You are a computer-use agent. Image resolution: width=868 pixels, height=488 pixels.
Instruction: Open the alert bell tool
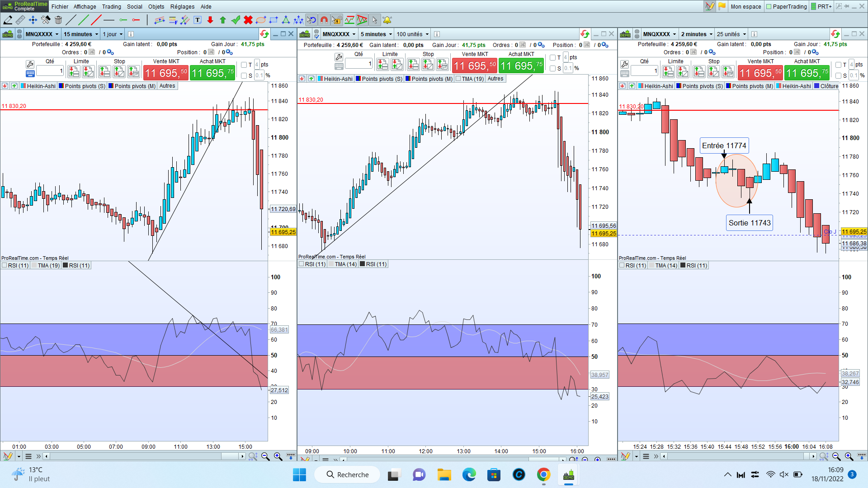coord(387,20)
